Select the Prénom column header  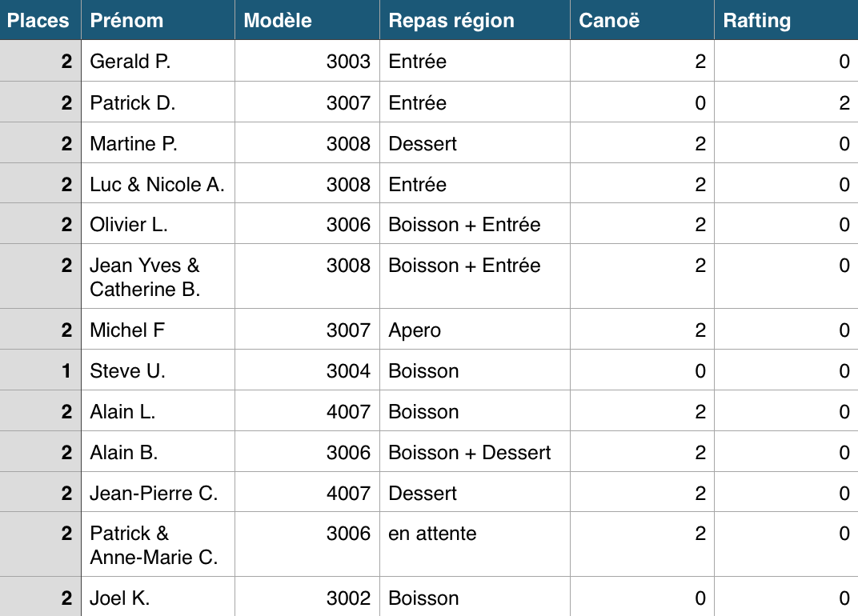tap(158, 20)
